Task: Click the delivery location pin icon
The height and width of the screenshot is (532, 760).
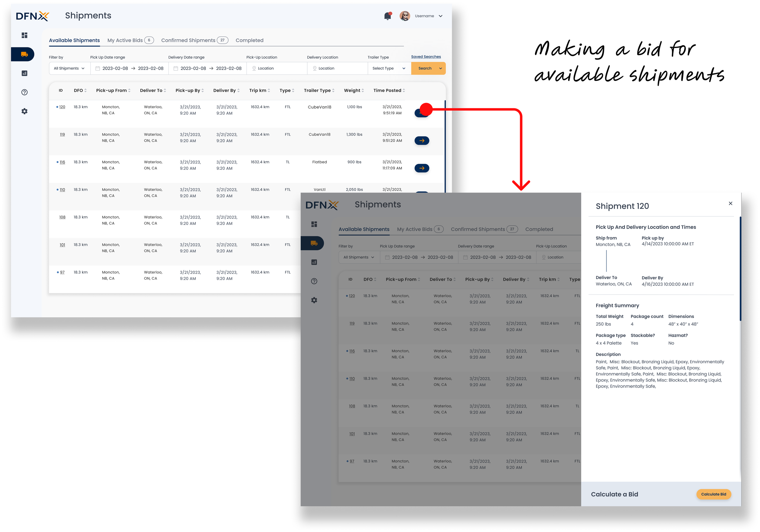Action: tap(314, 68)
